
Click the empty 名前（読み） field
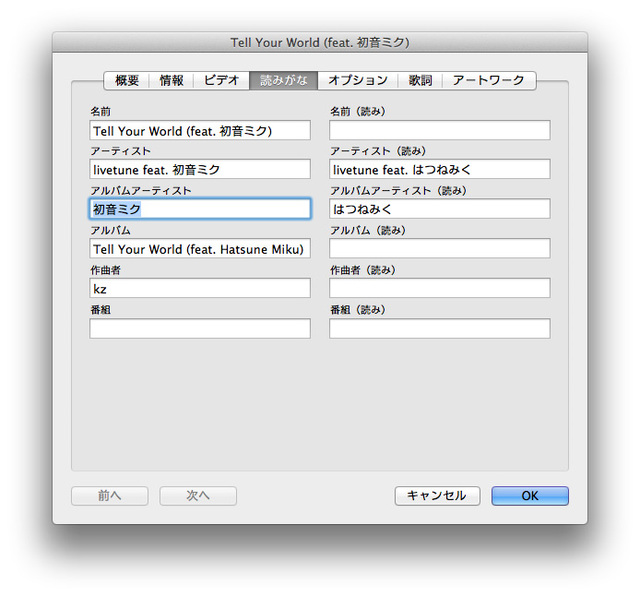point(439,130)
